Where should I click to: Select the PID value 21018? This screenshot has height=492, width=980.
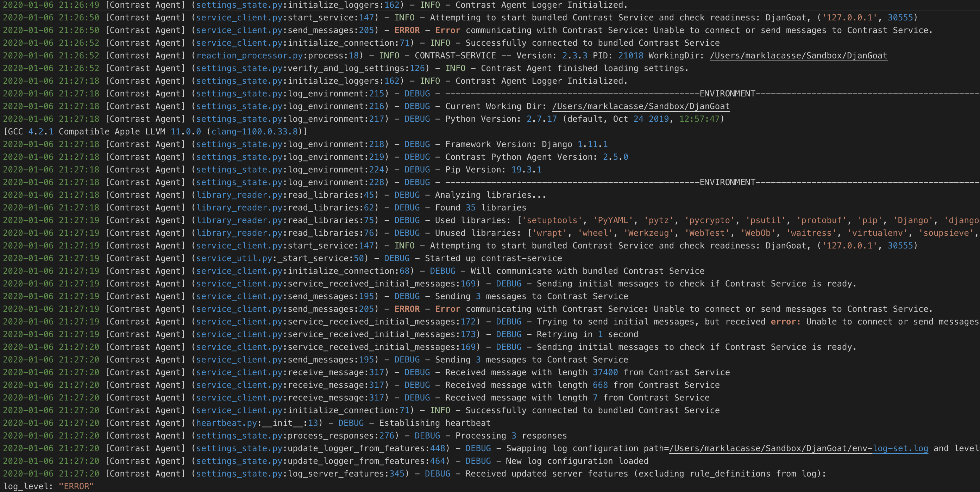[631, 56]
